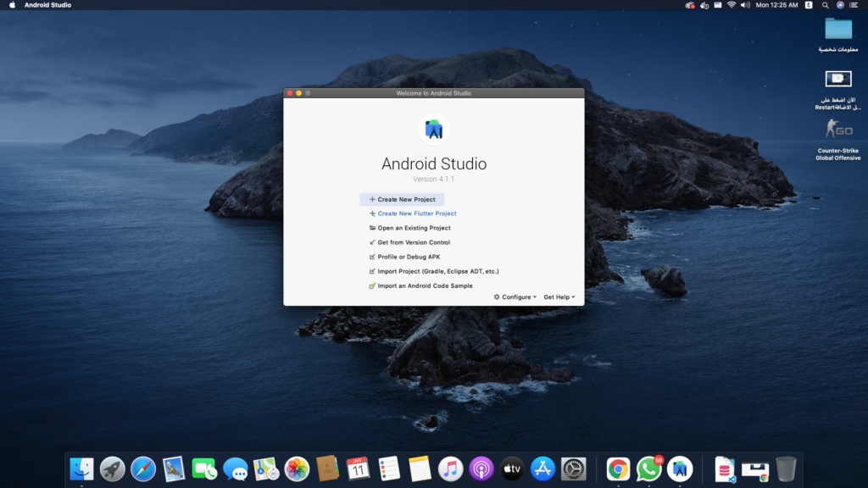Screen dimensions: 868x488
Task: Open Podcasts from the dock
Action: click(x=481, y=469)
